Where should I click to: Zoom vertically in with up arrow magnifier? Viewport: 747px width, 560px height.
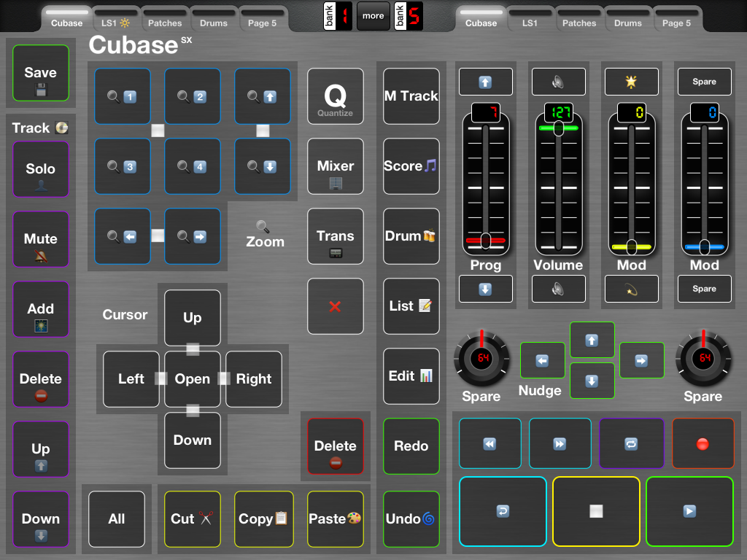pyautogui.click(x=263, y=96)
